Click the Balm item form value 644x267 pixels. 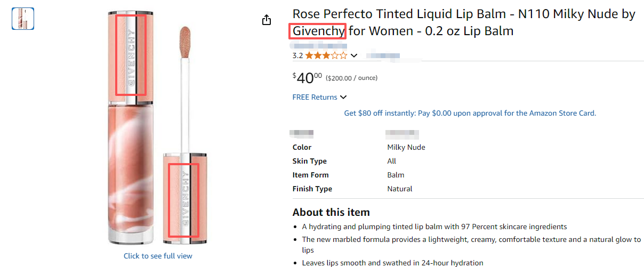click(x=396, y=175)
